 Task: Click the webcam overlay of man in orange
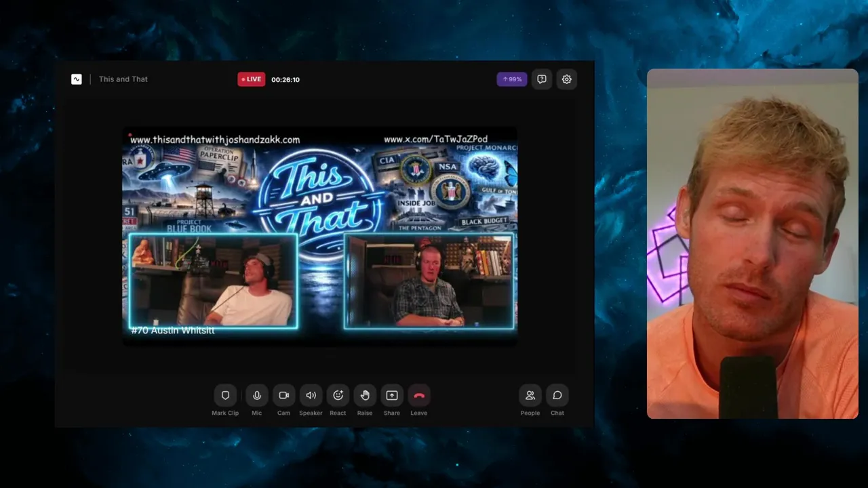[753, 244]
